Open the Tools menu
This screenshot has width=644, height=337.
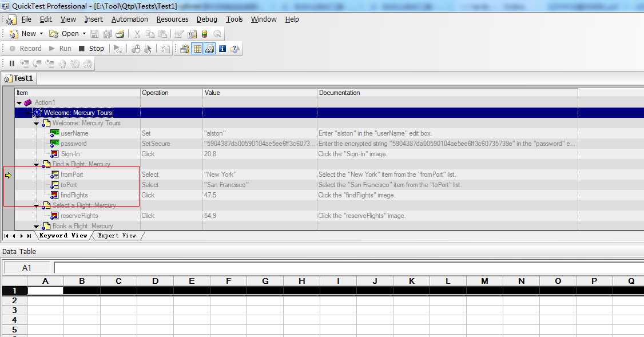pos(234,19)
